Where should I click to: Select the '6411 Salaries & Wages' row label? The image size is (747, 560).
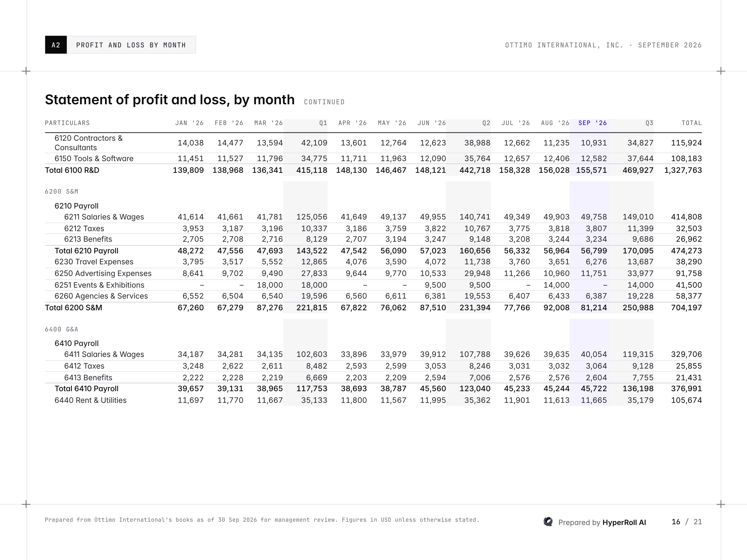click(104, 354)
